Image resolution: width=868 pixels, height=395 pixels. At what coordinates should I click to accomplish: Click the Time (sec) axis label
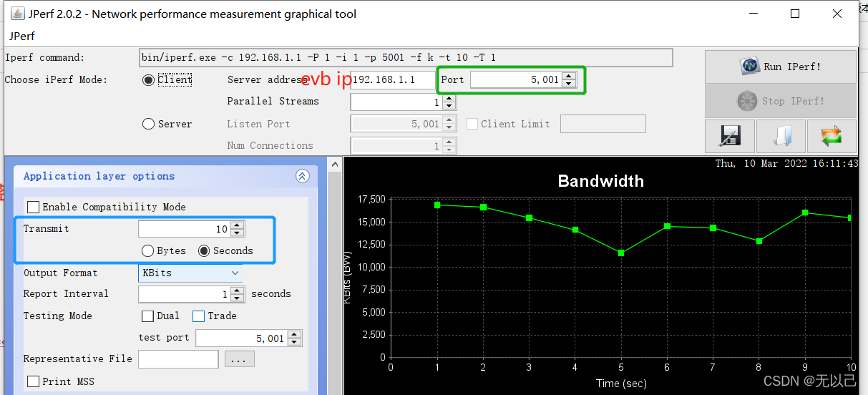(621, 383)
